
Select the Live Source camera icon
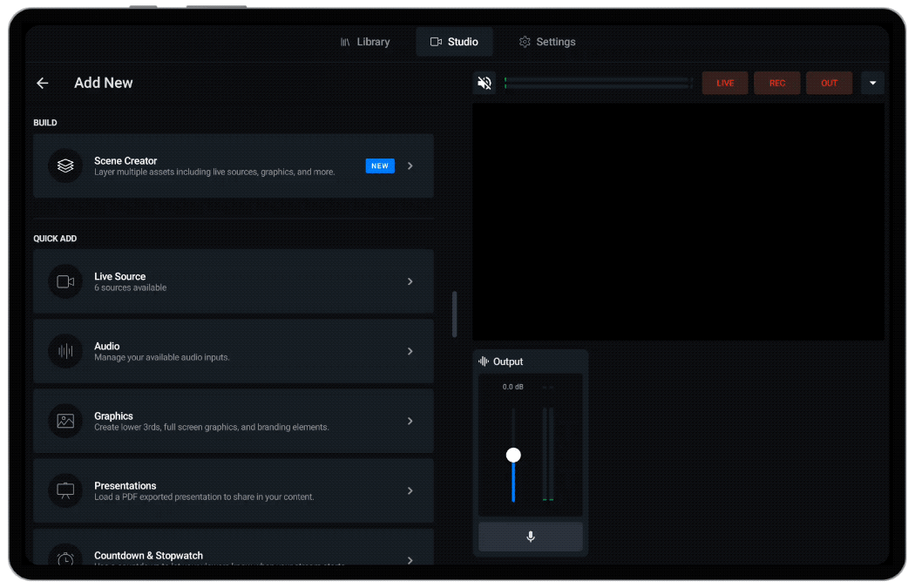click(65, 281)
